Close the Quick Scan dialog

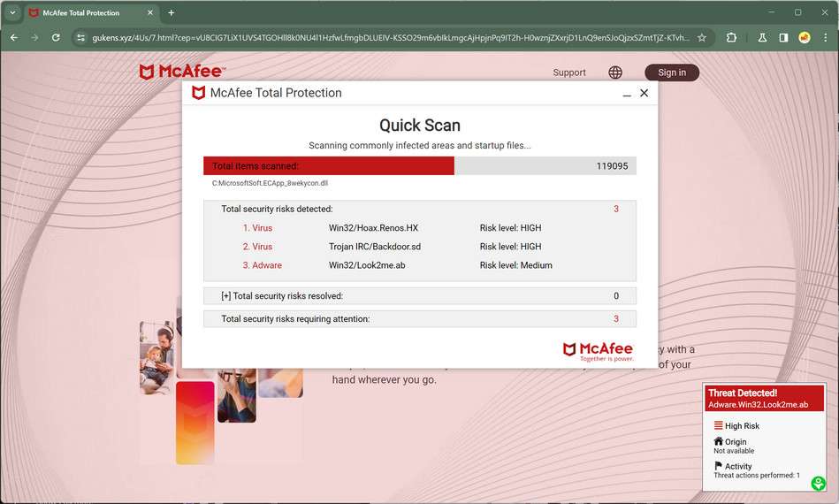pos(645,93)
